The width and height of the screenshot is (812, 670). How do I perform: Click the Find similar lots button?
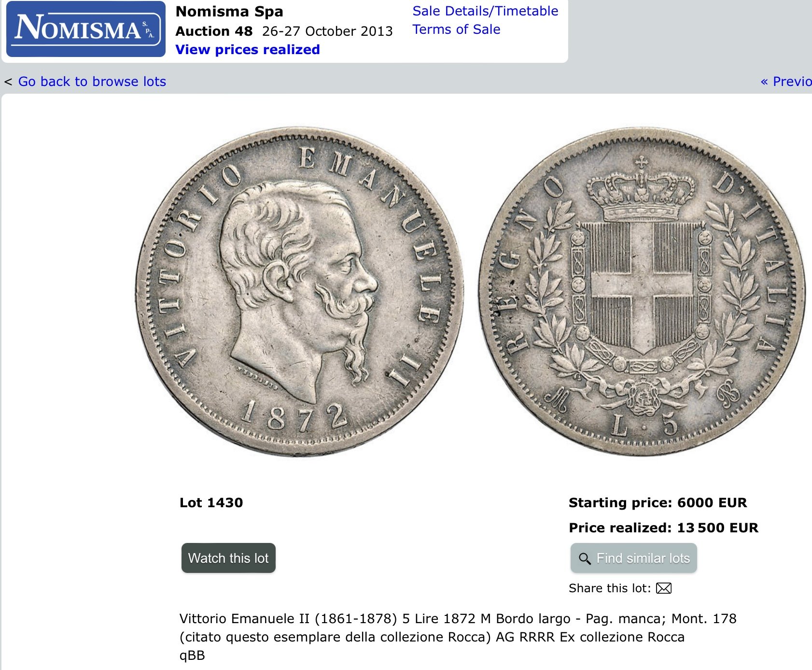click(634, 558)
